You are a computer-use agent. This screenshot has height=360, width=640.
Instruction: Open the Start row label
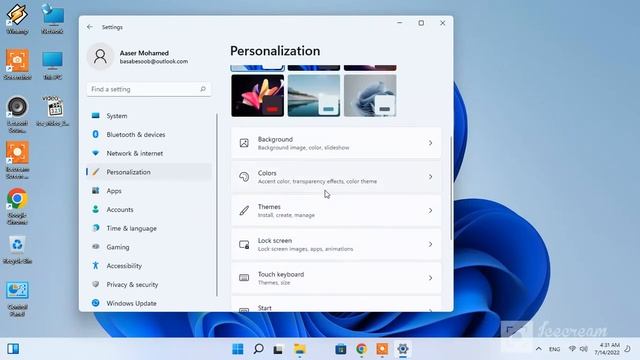coord(264,308)
